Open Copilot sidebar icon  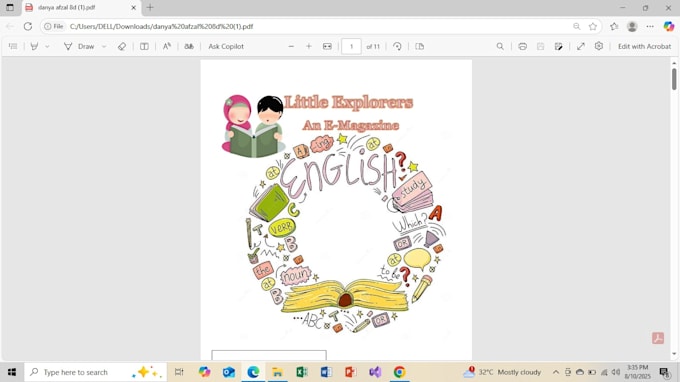(669, 26)
